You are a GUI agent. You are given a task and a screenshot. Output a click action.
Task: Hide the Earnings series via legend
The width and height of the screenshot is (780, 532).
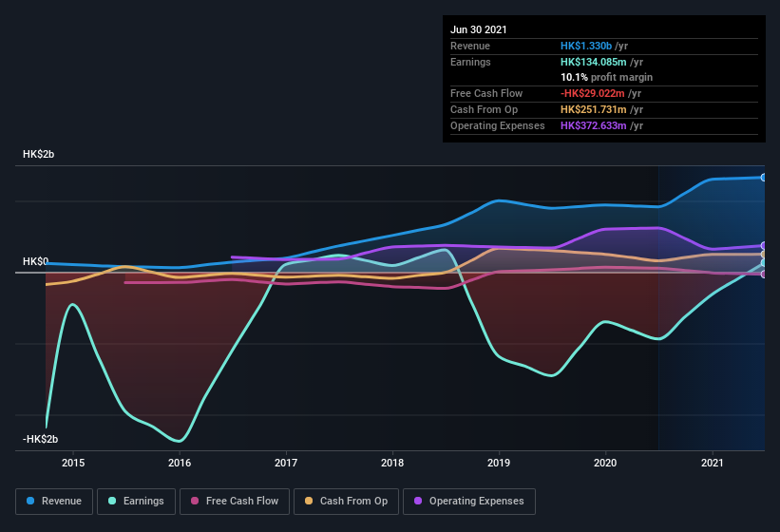pos(136,501)
